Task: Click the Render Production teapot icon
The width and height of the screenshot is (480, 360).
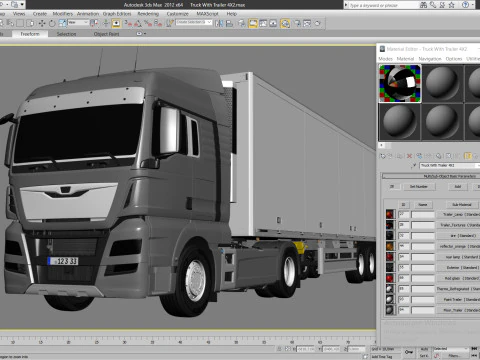Action: click(318, 23)
